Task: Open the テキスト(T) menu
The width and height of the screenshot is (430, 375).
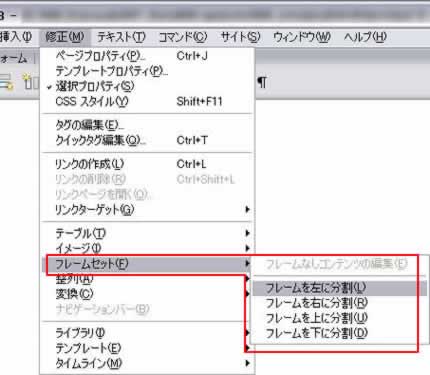Action: click(x=121, y=37)
